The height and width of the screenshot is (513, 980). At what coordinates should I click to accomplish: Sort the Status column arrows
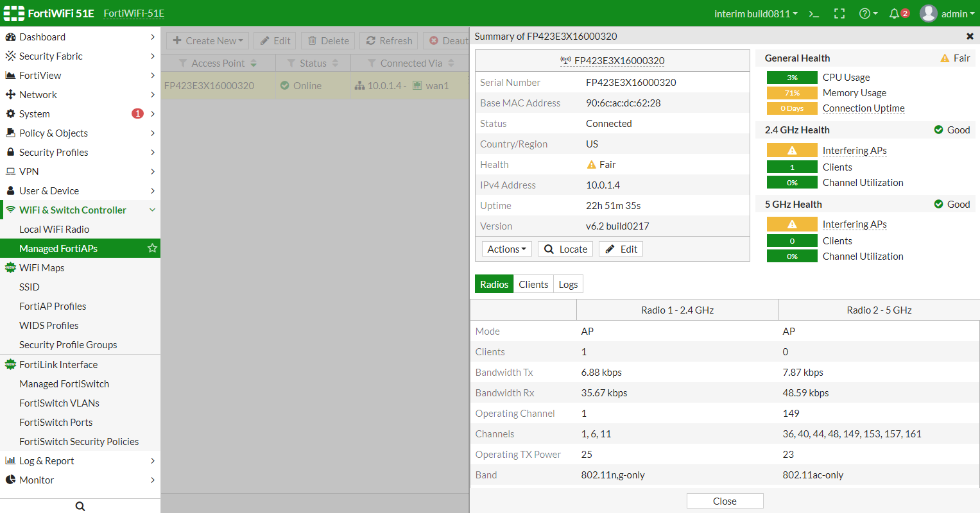335,63
